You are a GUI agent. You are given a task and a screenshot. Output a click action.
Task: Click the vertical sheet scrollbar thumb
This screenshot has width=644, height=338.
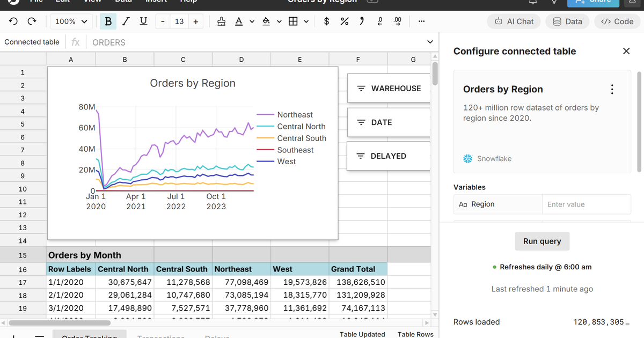point(435,74)
